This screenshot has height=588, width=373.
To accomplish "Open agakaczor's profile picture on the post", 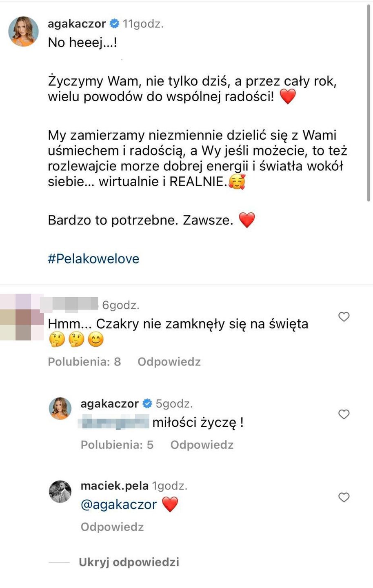I will coord(24,31).
